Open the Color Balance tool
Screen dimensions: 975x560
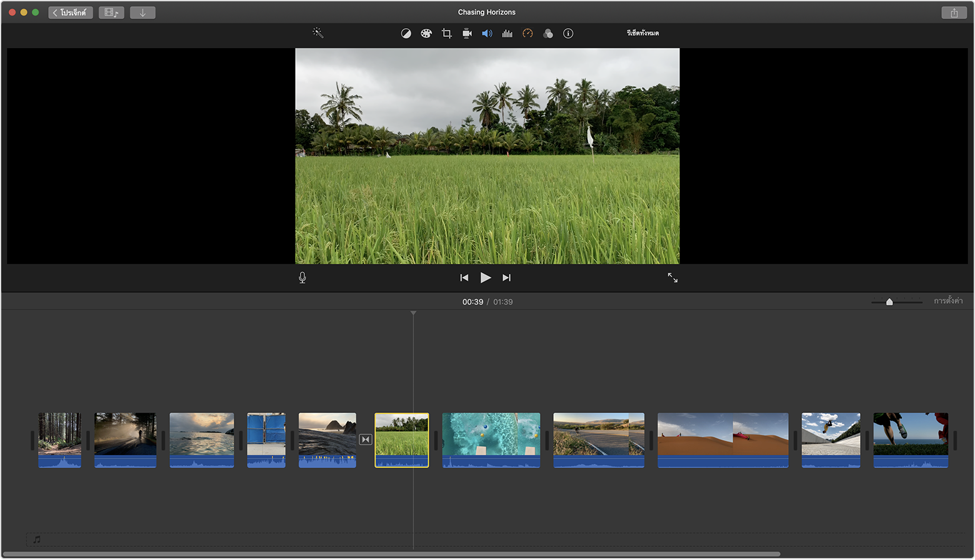406,33
